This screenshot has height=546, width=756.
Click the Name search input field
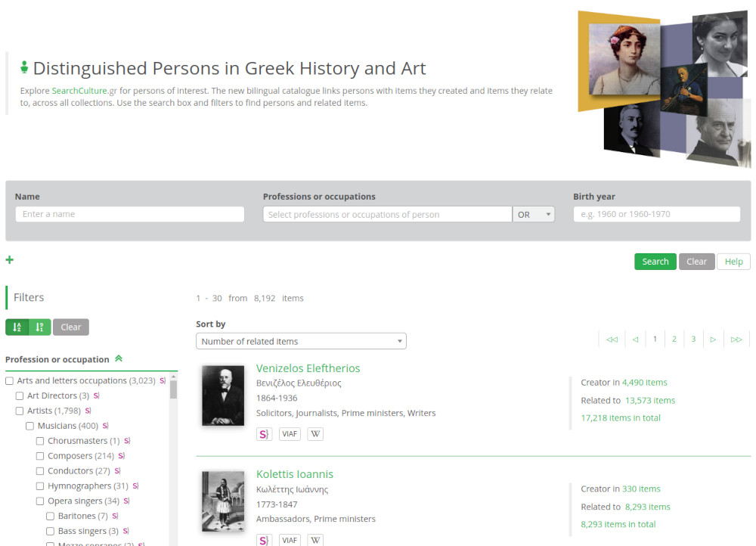[129, 214]
